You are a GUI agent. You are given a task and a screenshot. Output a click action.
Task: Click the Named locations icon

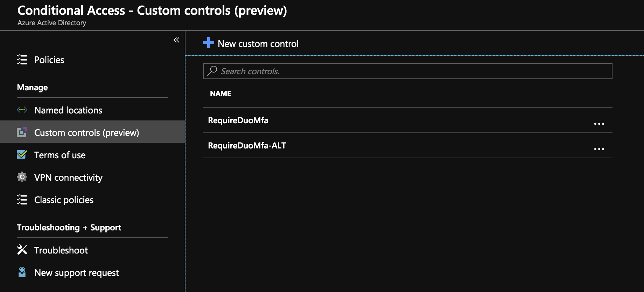coord(22,110)
